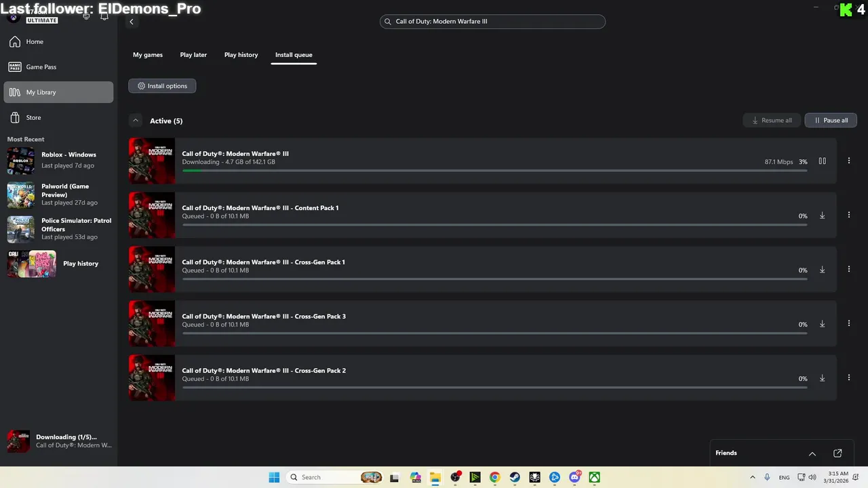Open more options for Cross-Gen Pack 1
The image size is (868, 488).
848,270
